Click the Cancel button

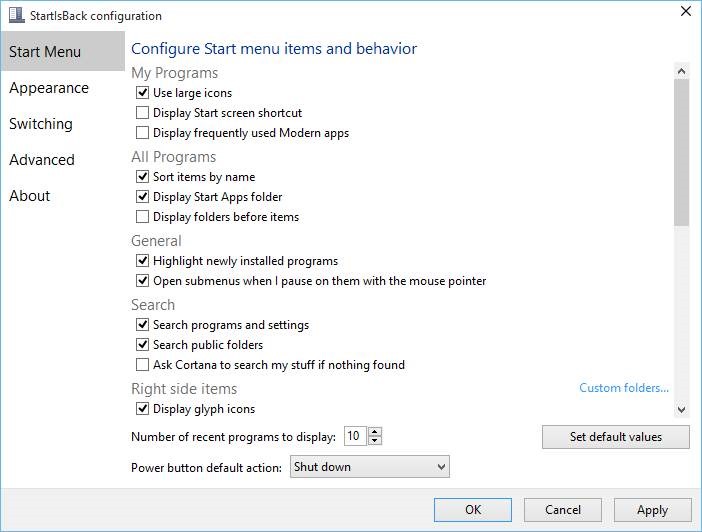(563, 510)
